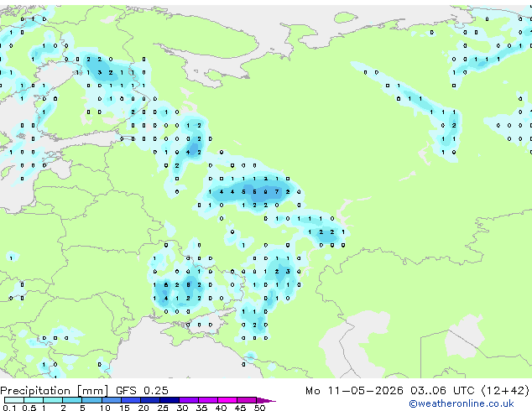The height and width of the screenshot is (411, 532).
Task: Click the legend label "0.5"
Action: pyautogui.click(x=29, y=408)
